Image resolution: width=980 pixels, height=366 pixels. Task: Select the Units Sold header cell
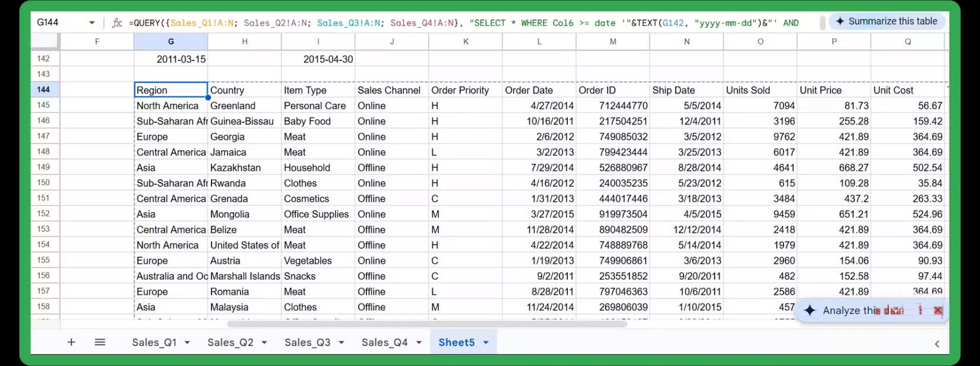click(760, 90)
